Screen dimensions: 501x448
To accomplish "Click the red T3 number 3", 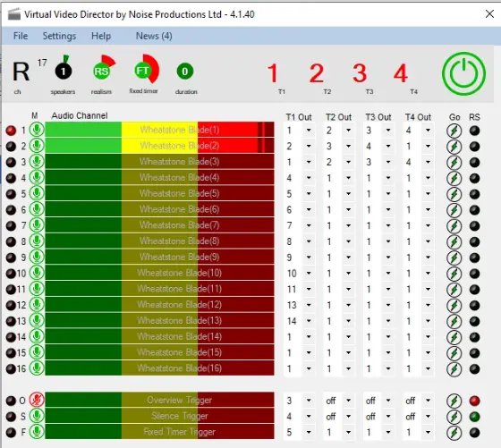I will click(x=360, y=73).
